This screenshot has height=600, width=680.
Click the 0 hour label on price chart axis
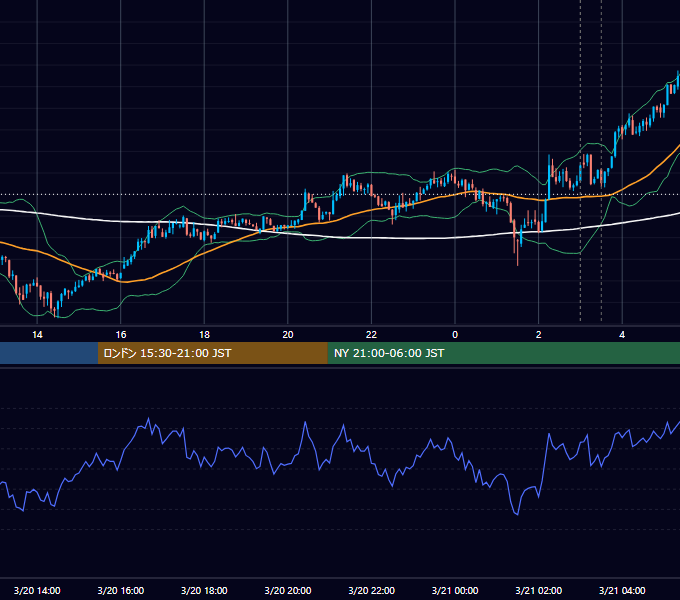point(455,335)
